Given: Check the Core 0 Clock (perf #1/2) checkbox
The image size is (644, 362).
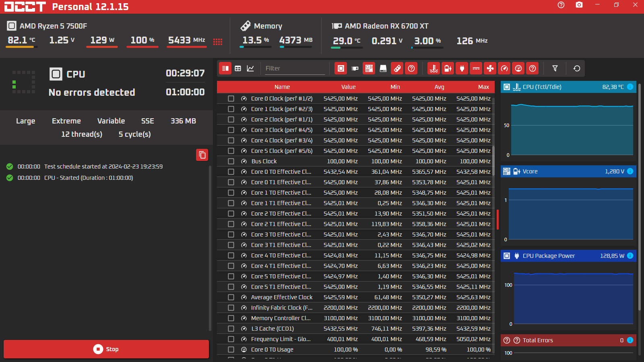Looking at the screenshot, I should point(231,99).
